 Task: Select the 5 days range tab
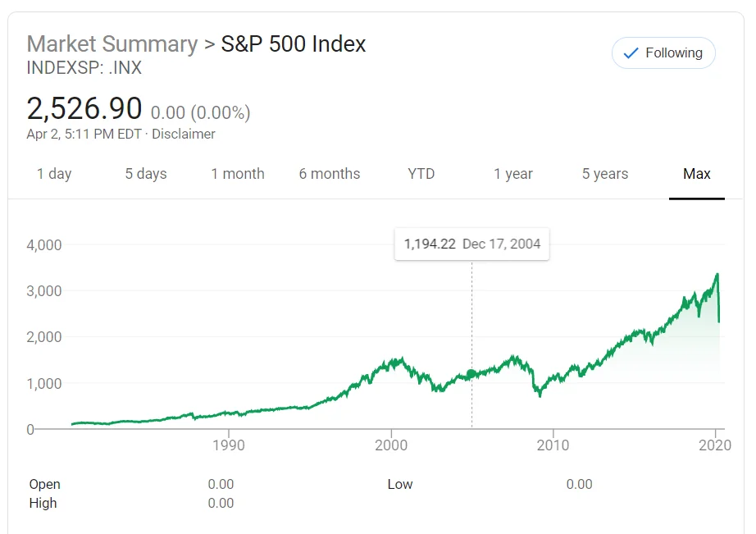[x=146, y=174]
